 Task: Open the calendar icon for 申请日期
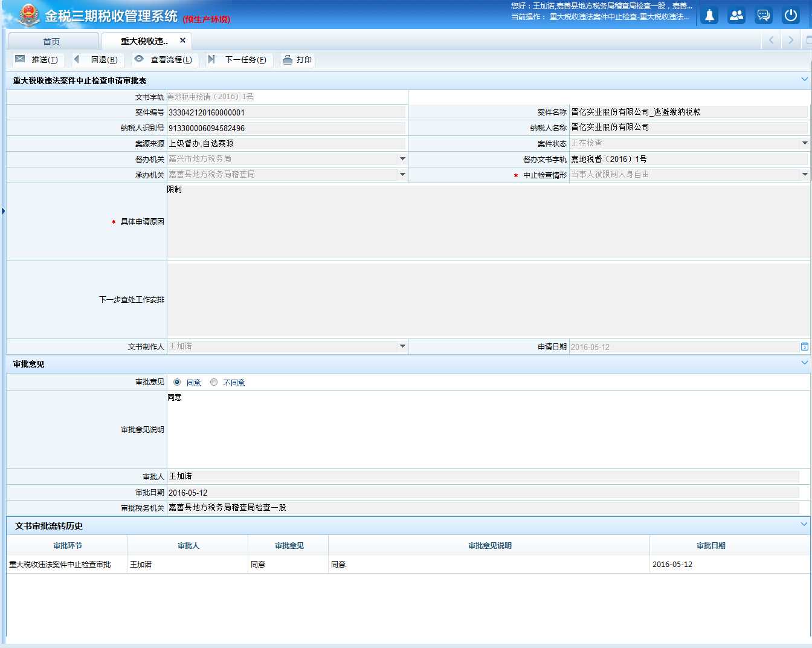pyautogui.click(x=805, y=347)
